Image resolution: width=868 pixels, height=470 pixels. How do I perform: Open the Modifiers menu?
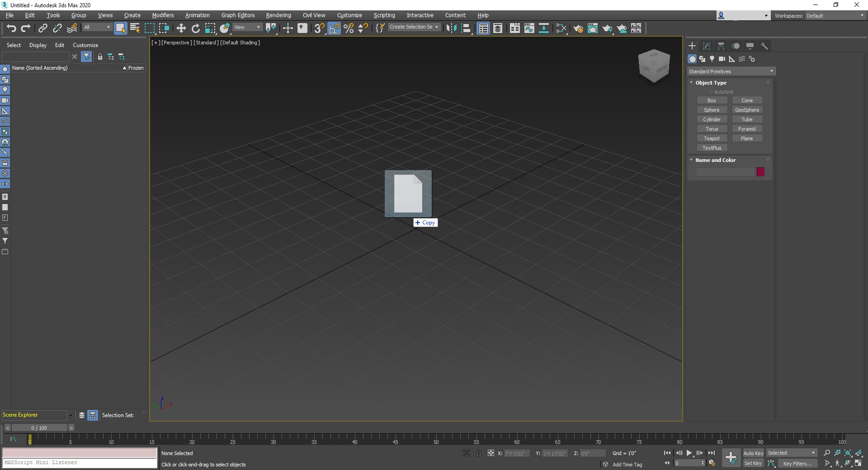tap(163, 15)
